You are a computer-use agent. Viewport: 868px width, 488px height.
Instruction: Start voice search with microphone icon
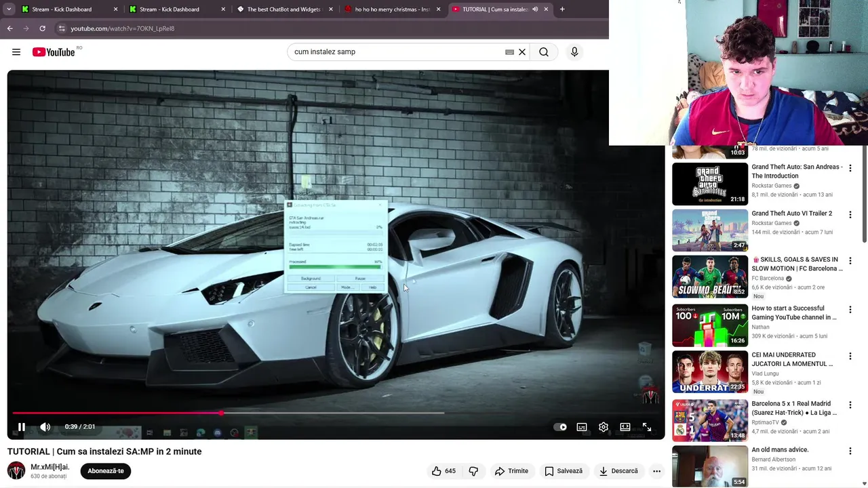[574, 52]
